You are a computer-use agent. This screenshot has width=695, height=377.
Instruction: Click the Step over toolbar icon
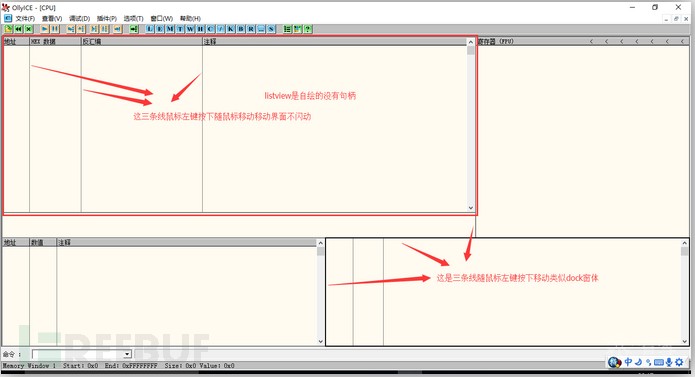tap(81, 29)
